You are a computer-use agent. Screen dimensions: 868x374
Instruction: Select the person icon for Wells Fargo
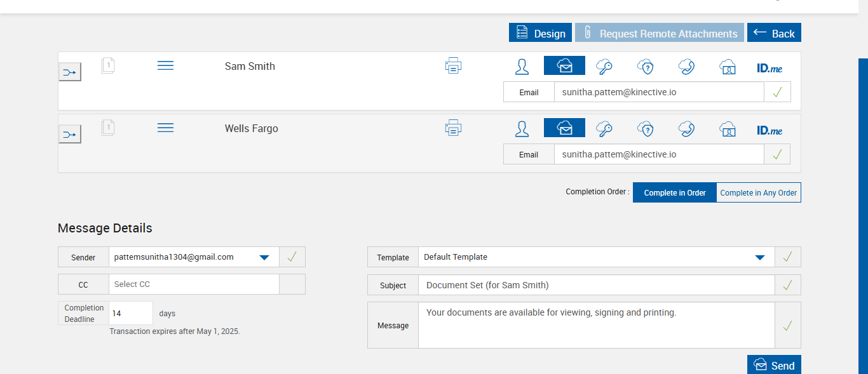[x=522, y=128]
